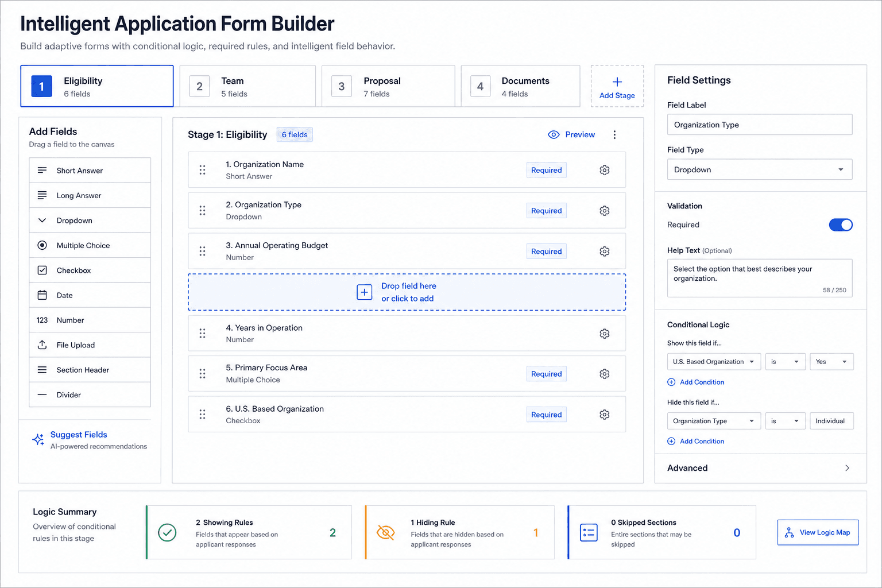Image resolution: width=882 pixels, height=588 pixels.
Task: Grab drag handle of Organization Type row
Action: [x=202, y=211]
